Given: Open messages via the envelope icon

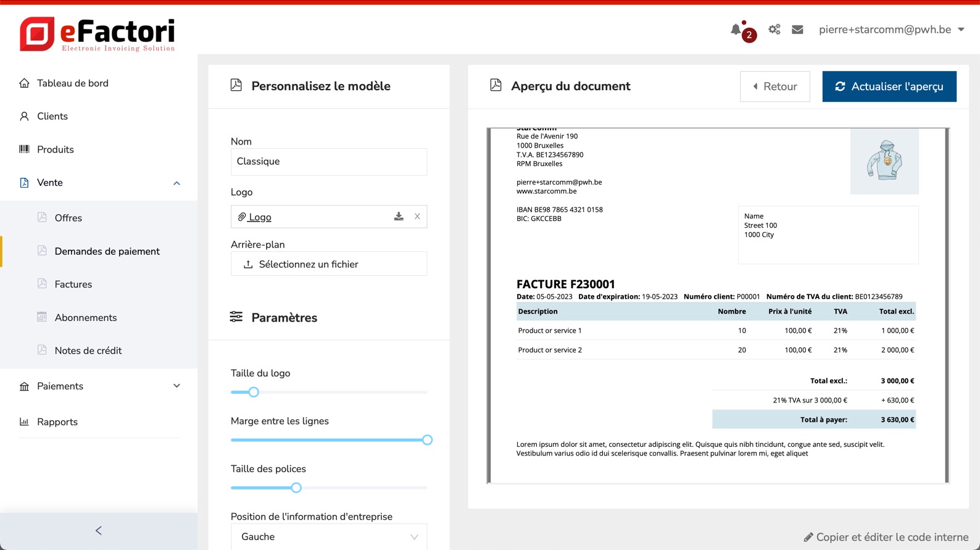Looking at the screenshot, I should point(797,30).
